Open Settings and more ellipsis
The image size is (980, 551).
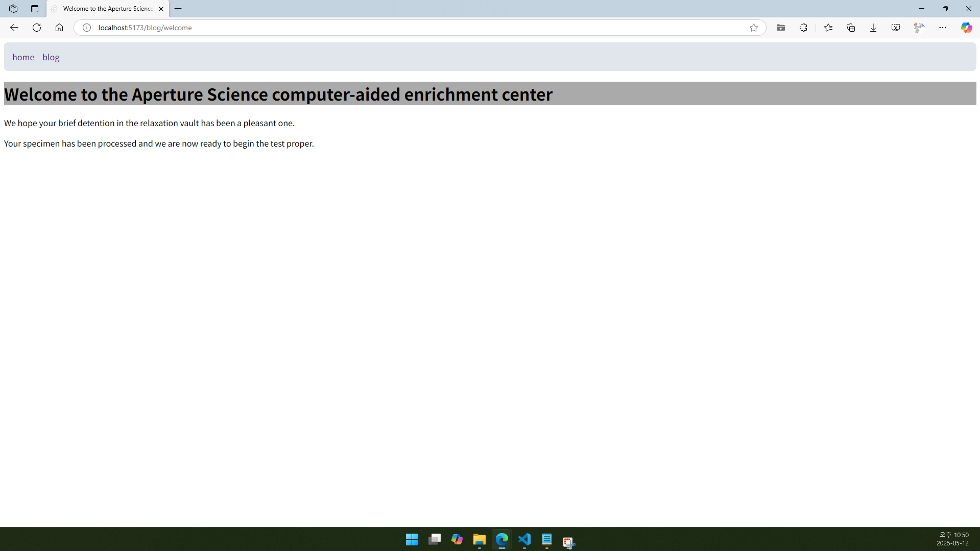click(x=943, y=28)
